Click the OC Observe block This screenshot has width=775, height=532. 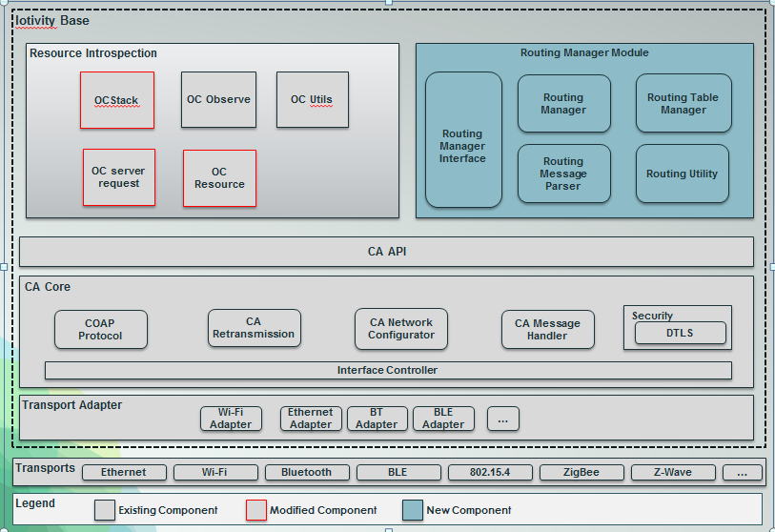(218, 100)
